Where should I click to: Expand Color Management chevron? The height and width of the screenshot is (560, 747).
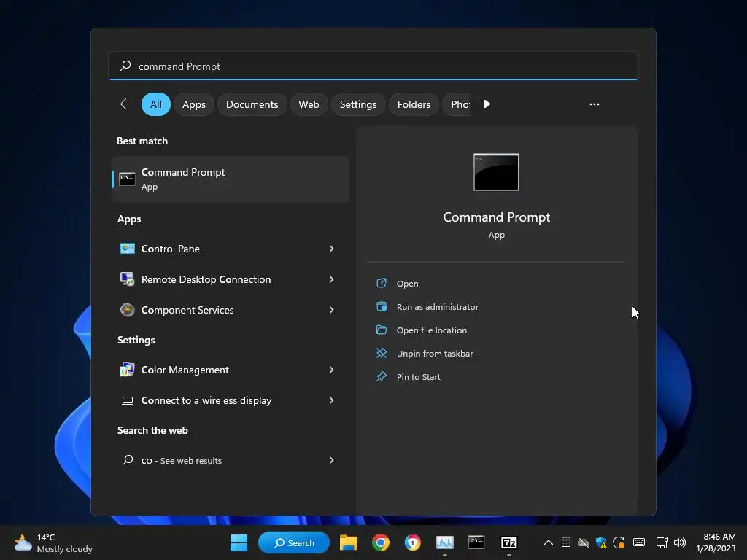[332, 370]
